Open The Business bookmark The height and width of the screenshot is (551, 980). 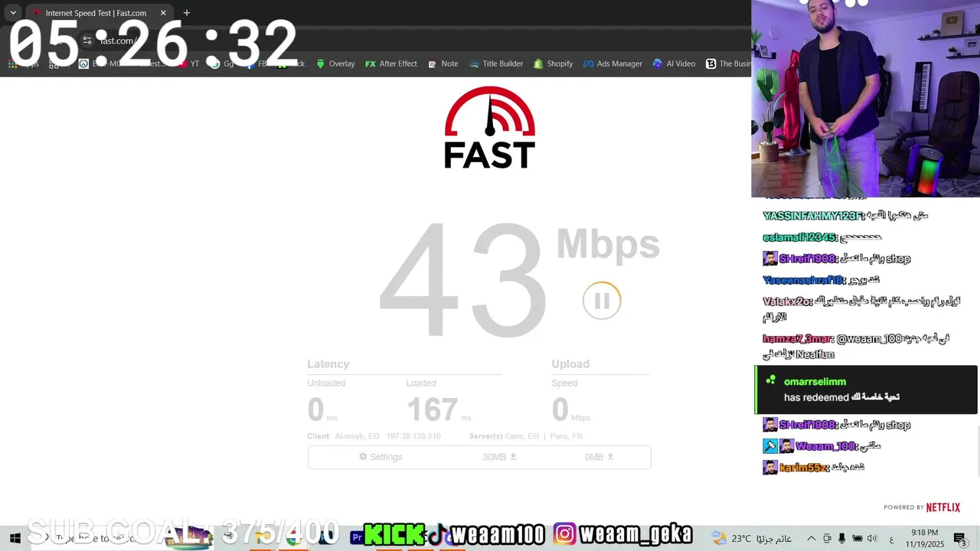click(728, 64)
